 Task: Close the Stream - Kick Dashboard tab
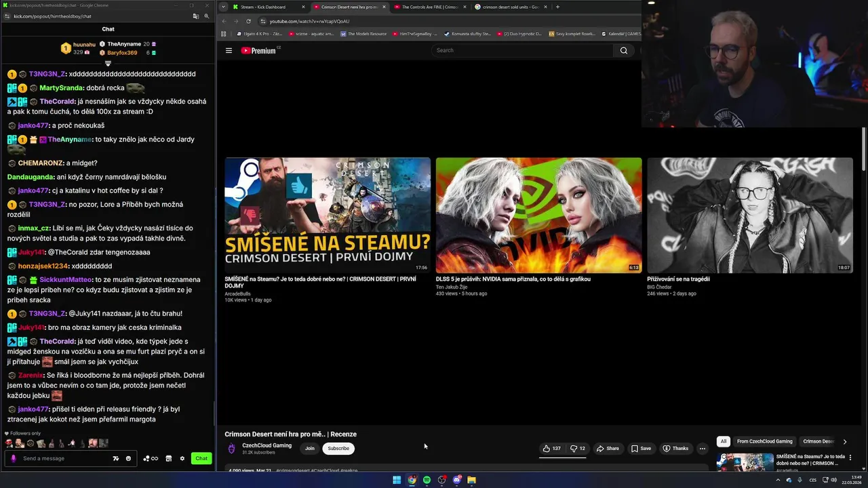303,7
